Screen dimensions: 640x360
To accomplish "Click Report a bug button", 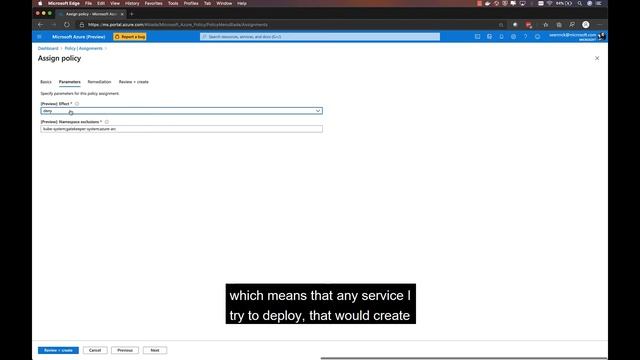I will (x=130, y=37).
